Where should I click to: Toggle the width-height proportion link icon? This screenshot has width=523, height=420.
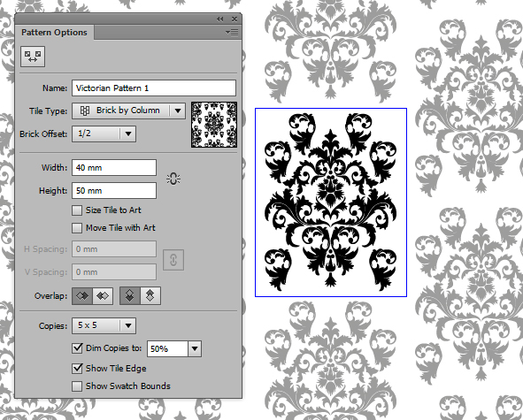[x=173, y=179]
